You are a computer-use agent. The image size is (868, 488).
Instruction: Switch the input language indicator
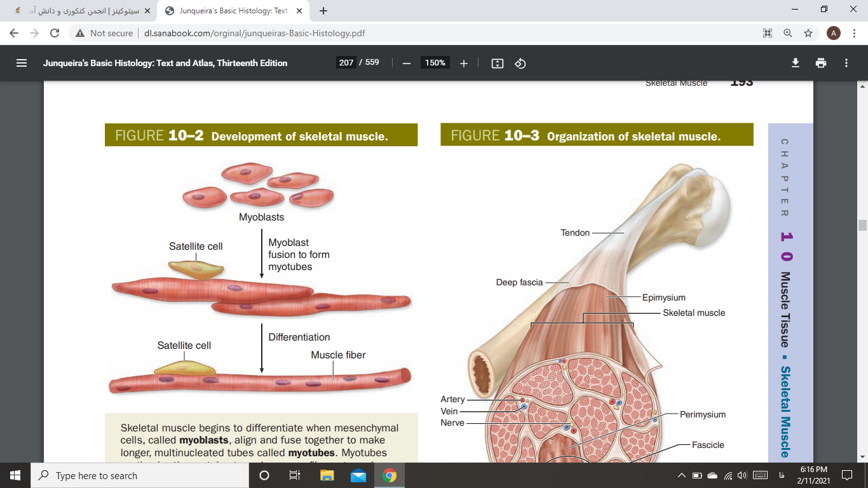(x=781, y=475)
